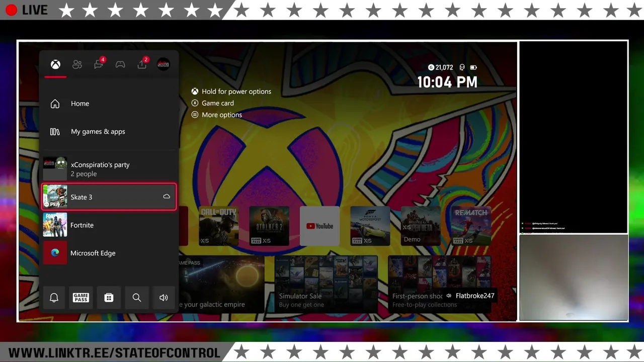The height and width of the screenshot is (362, 644).
Task: Open the First-person shooter collection card
Action: click(x=439, y=284)
